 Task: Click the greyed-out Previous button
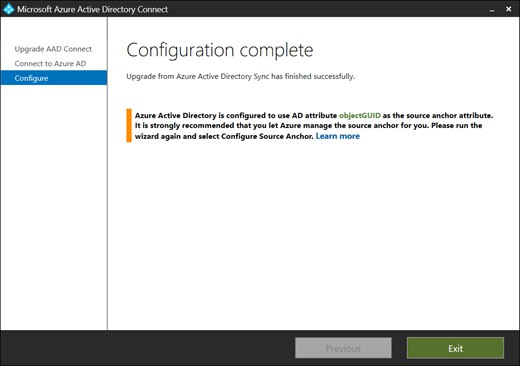pyautogui.click(x=343, y=348)
